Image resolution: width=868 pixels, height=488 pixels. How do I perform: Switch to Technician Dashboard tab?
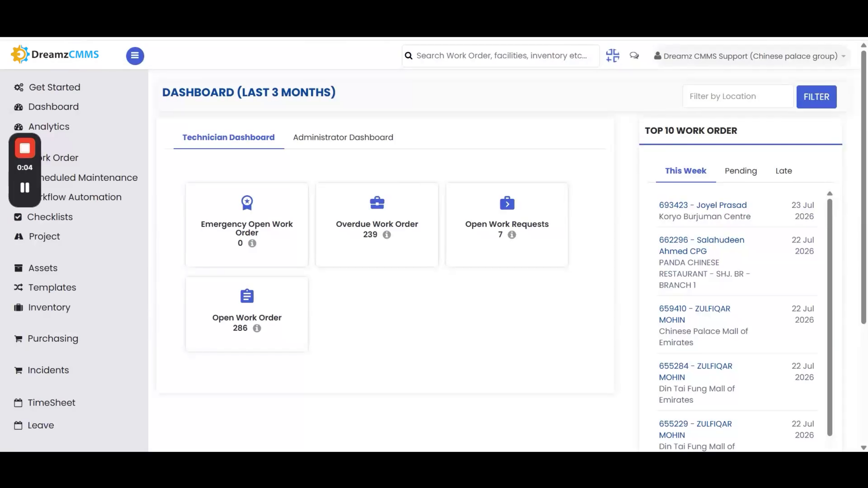(229, 137)
